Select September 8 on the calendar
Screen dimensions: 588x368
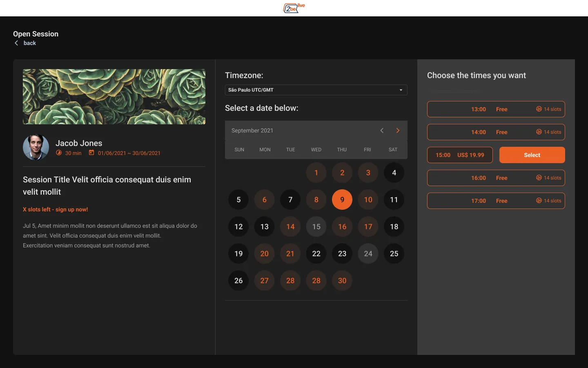coord(316,200)
